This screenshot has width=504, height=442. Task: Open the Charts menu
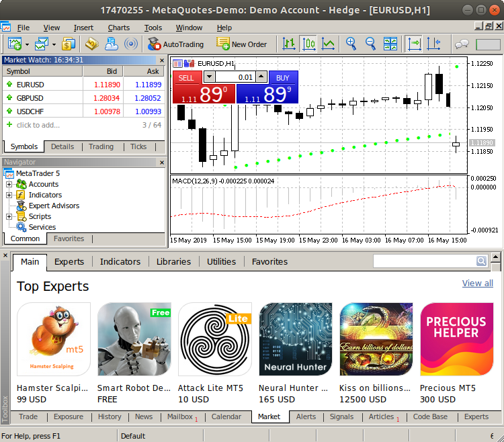point(119,28)
